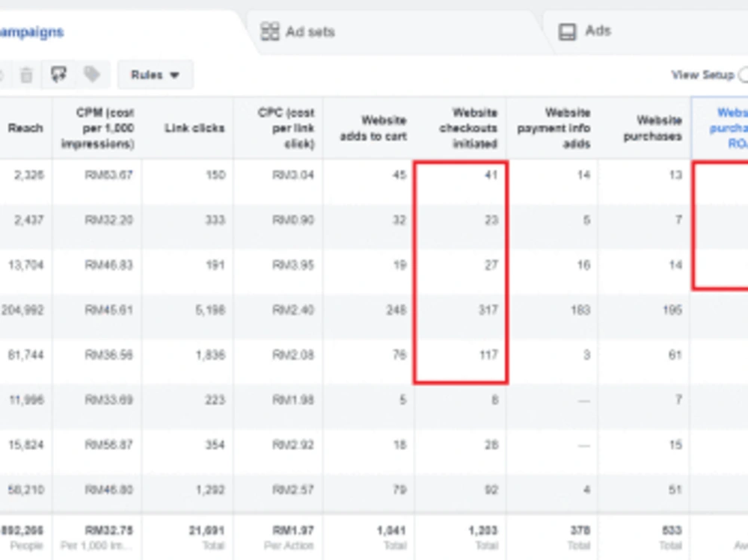Click the CPC value RM3.04
This screenshot has width=748, height=560.
293,175
